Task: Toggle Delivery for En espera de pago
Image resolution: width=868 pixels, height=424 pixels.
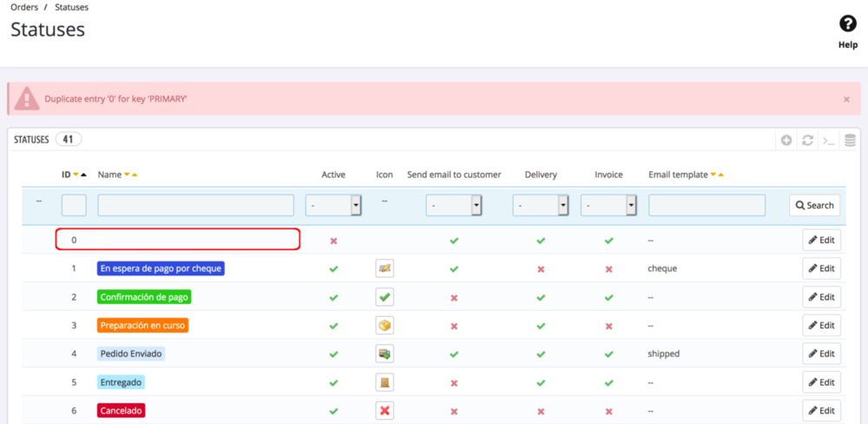Action: (x=541, y=269)
